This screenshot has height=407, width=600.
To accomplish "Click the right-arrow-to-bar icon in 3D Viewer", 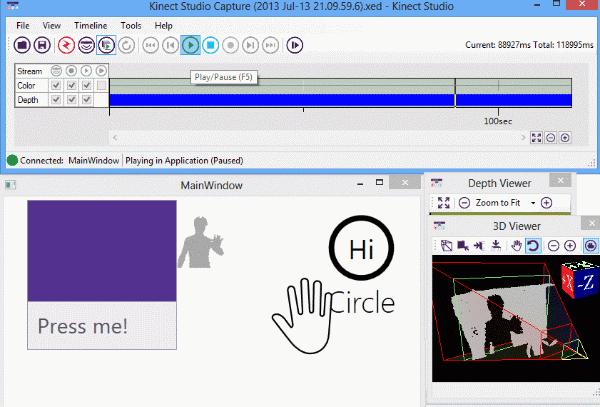I will [479, 246].
